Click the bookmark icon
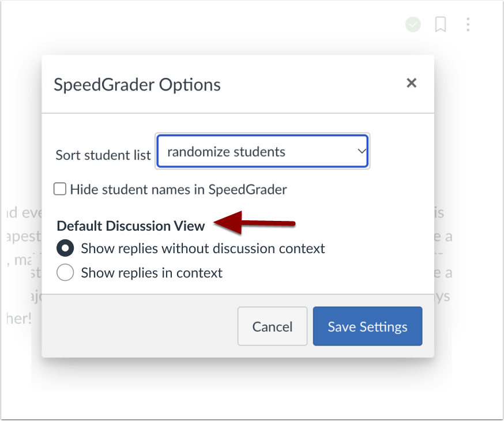The image size is (504, 421). 441,24
